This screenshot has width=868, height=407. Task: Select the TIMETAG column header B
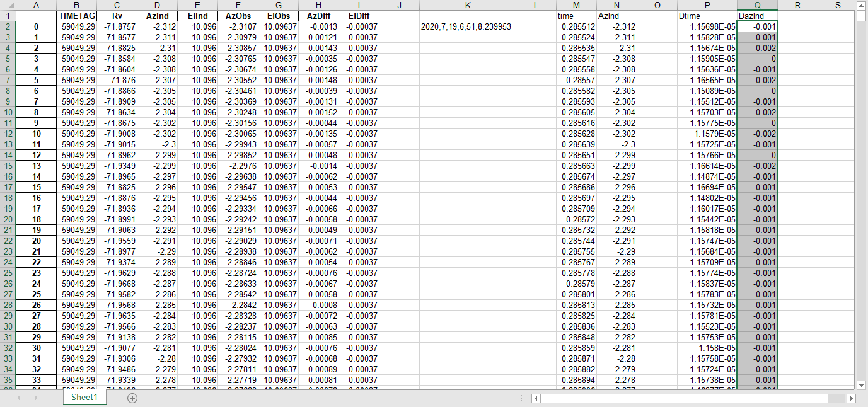click(76, 6)
